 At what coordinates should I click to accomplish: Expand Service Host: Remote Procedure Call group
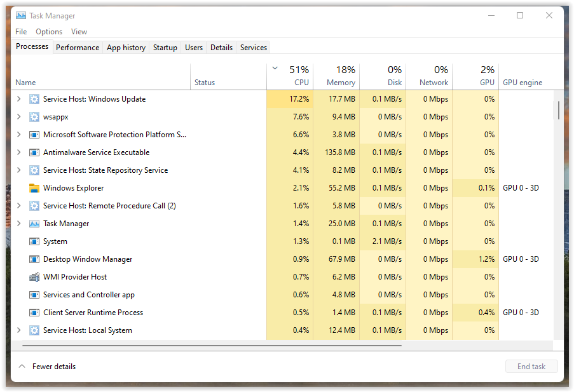click(18, 206)
